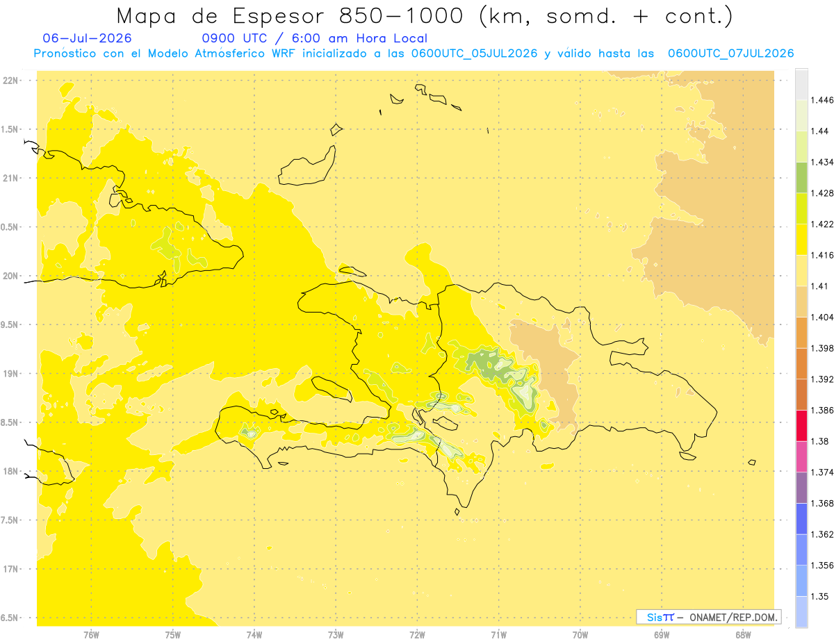Click the '68W' longitude label
Image resolution: width=834 pixels, height=644 pixels.
click(743, 635)
